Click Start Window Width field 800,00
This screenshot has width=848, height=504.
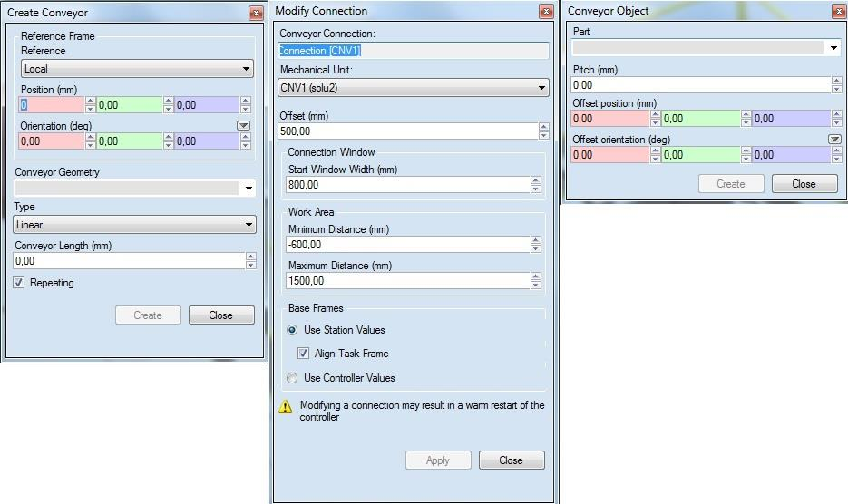click(408, 184)
